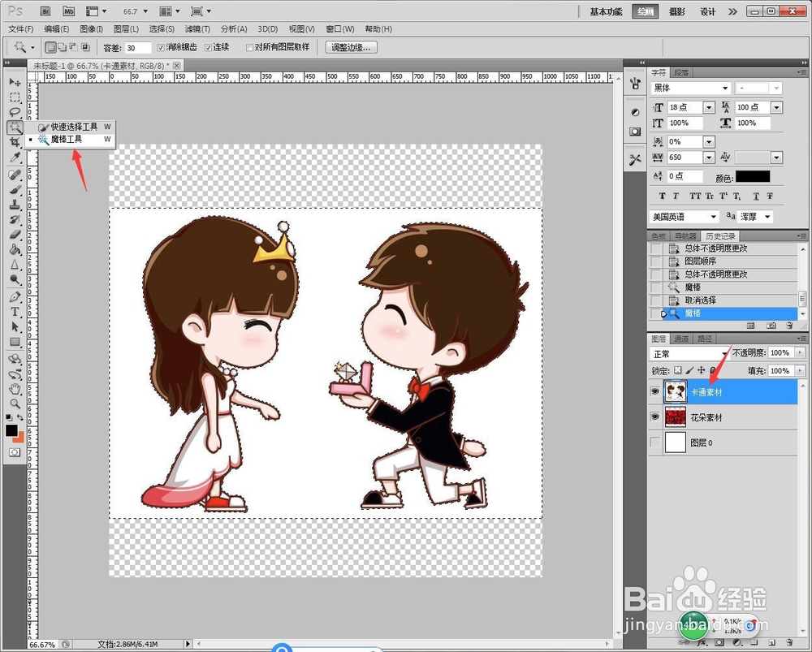Select the Rectangular Marquee tool
Viewport: 812px width, 652px height.
click(15, 97)
